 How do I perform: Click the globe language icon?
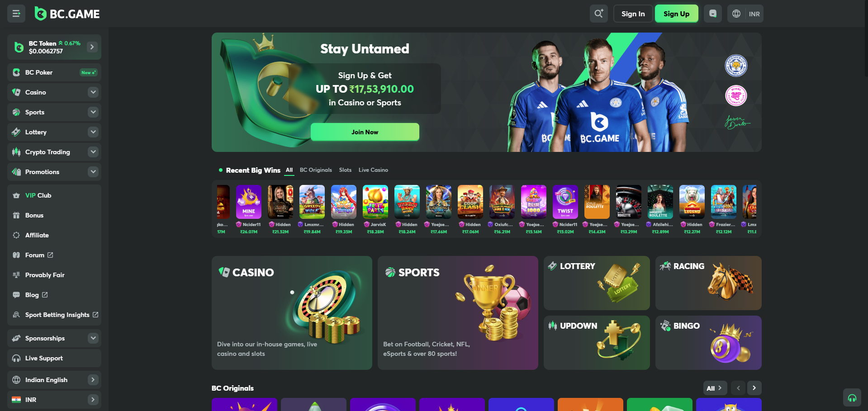coord(736,14)
